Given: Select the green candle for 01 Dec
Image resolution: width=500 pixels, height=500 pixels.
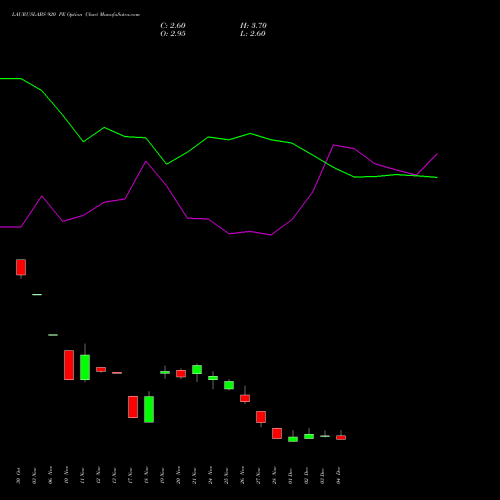Looking at the screenshot, I should click(x=293, y=439).
